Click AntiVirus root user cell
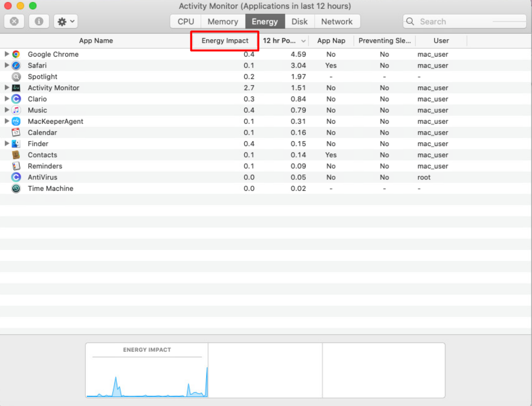The height and width of the screenshot is (406, 532). (x=424, y=177)
